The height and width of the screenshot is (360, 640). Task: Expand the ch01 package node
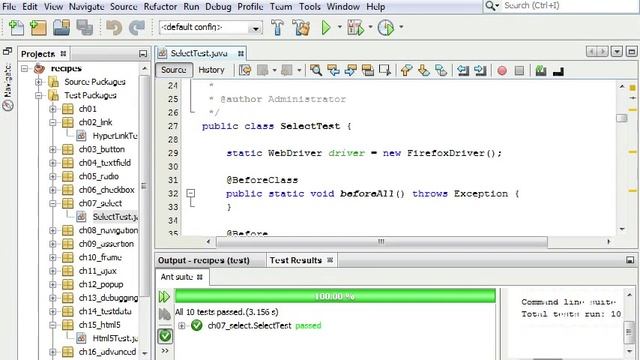pos(53,109)
